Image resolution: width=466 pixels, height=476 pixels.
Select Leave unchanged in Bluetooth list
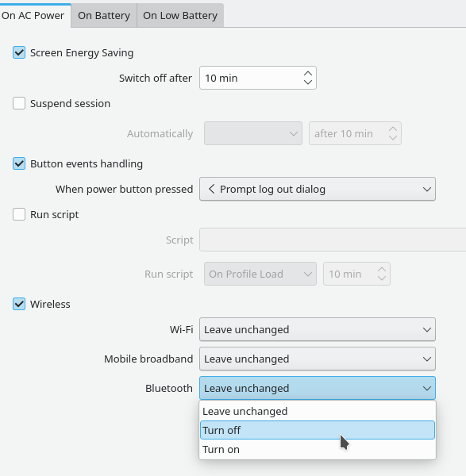(x=317, y=411)
